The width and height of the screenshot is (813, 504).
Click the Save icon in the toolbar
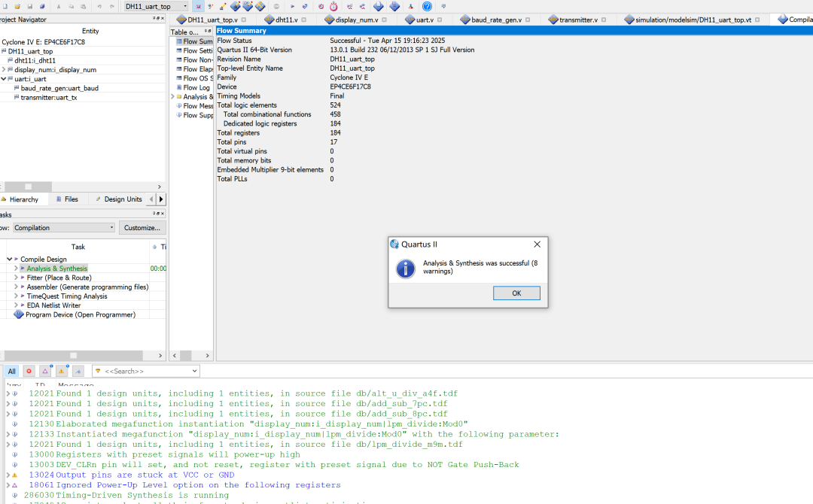31,6
